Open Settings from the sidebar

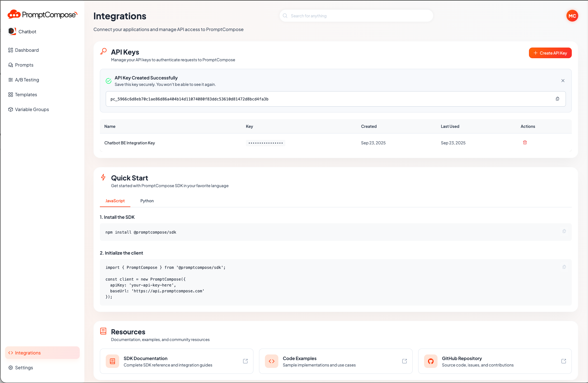pos(24,367)
